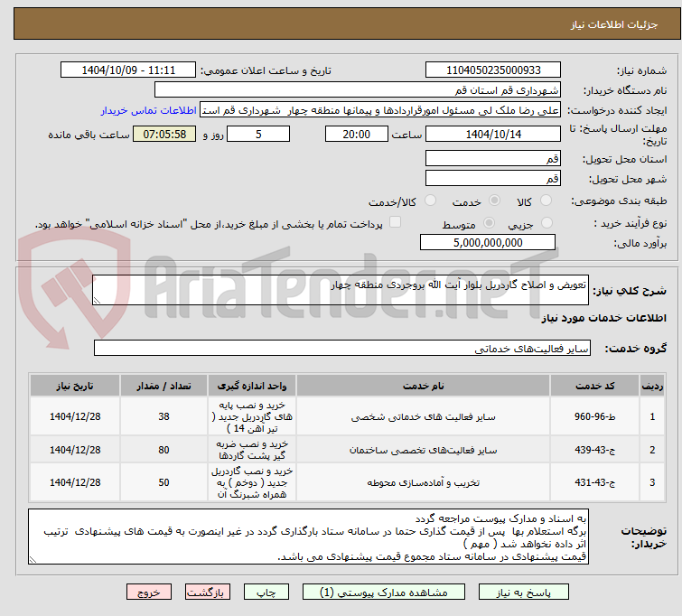
Task: Toggle the اسناد خزانه اسلامی payment checkbox
Action: 395,222
